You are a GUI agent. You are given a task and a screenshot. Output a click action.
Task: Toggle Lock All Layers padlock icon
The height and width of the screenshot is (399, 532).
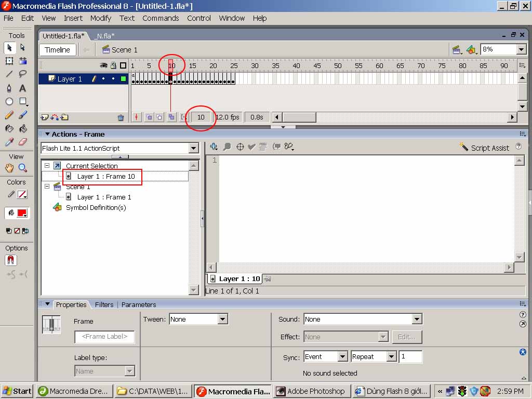pyautogui.click(x=113, y=65)
